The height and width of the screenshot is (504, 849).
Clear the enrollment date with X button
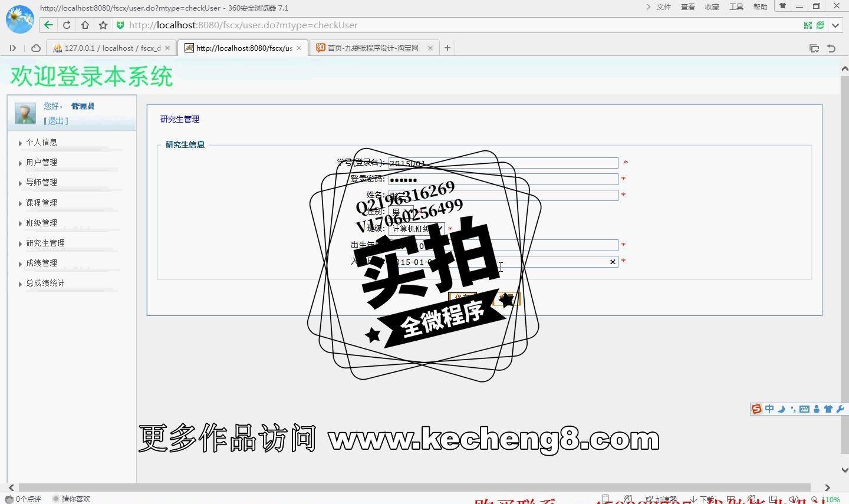click(x=613, y=262)
